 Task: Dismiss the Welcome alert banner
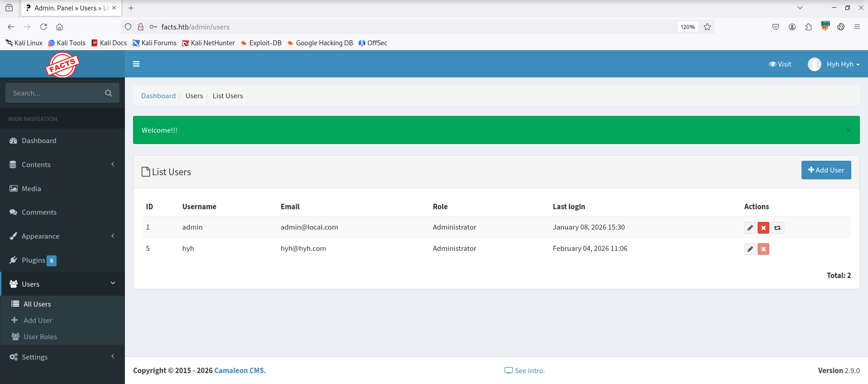click(x=848, y=130)
